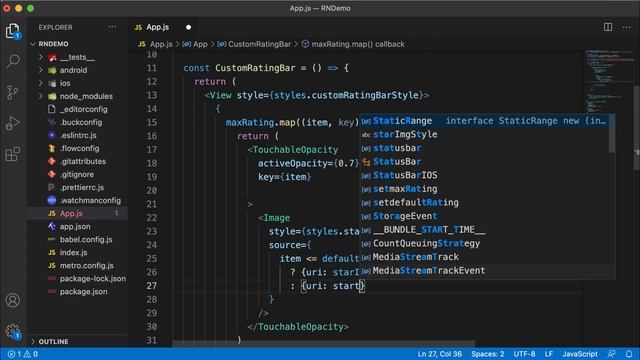Select App.js in the explorer tree
Image resolution: width=640 pixels, height=360 pixels.
tap(78, 213)
